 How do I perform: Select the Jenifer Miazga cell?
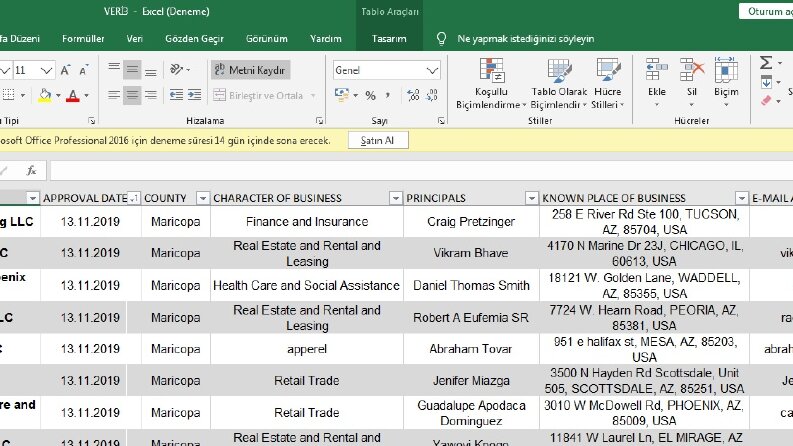click(471, 380)
